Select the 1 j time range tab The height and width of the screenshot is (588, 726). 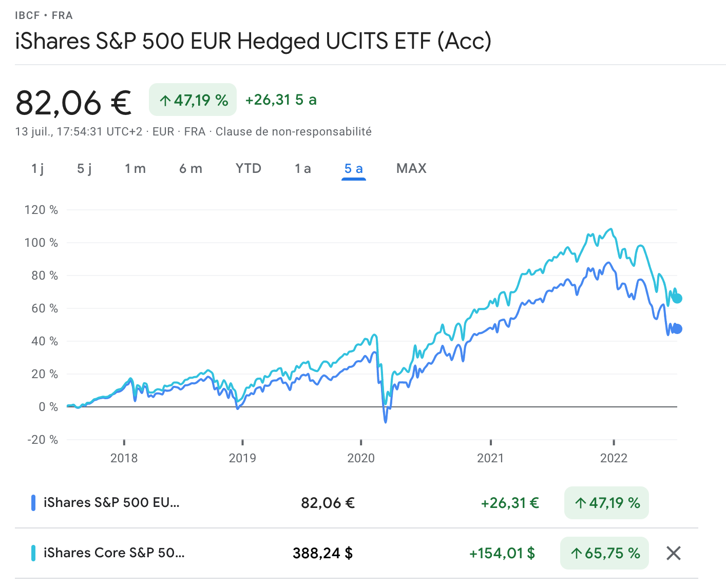[37, 169]
